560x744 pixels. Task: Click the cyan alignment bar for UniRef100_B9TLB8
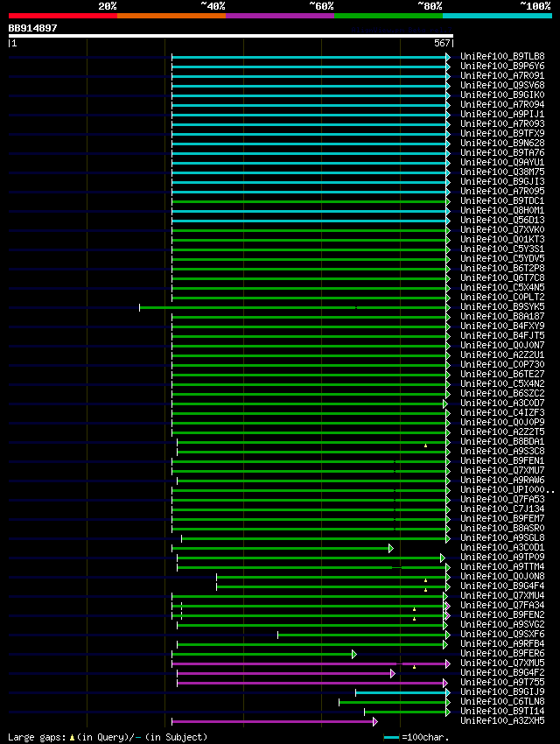pos(309,58)
